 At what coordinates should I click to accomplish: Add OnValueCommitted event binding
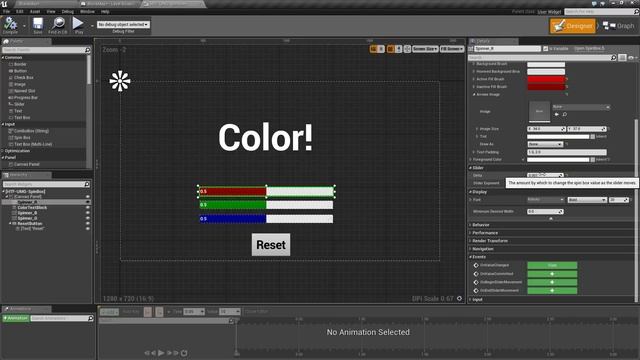coord(552,274)
